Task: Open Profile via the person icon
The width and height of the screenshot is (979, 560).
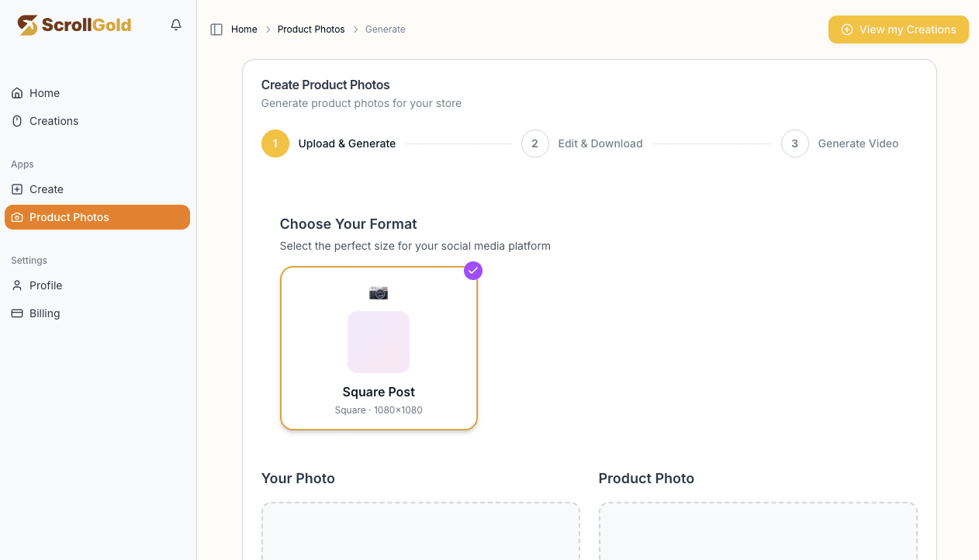Action: [16, 285]
